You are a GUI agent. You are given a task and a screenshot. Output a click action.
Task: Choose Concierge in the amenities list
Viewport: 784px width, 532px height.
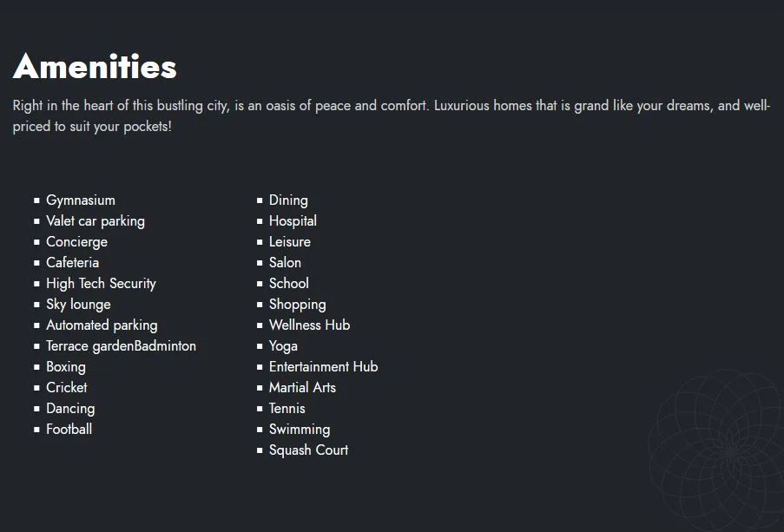[77, 242]
